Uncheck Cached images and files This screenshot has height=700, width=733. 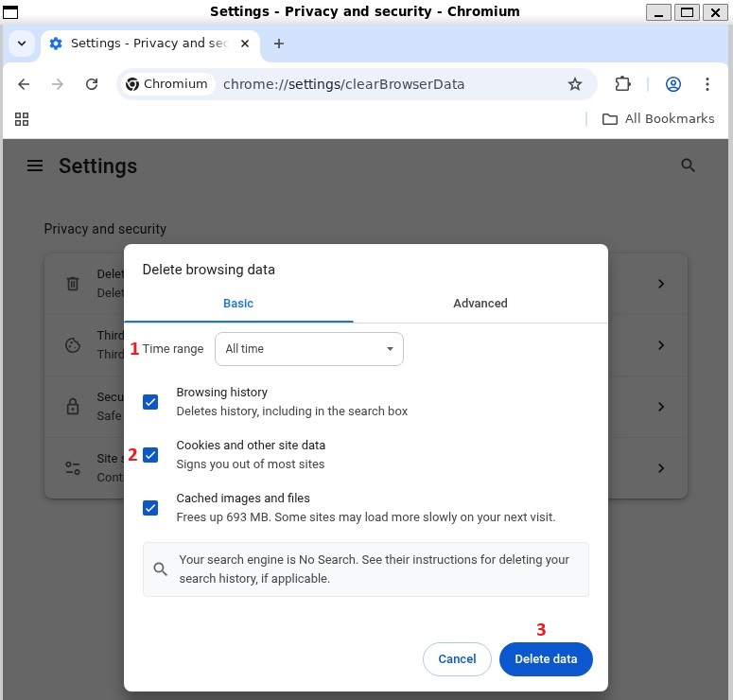150,508
